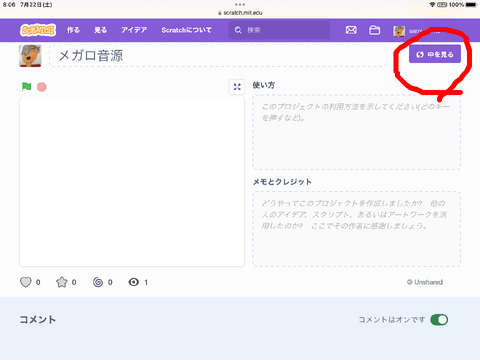Open messages envelope icon
480x360 pixels.
tap(351, 30)
